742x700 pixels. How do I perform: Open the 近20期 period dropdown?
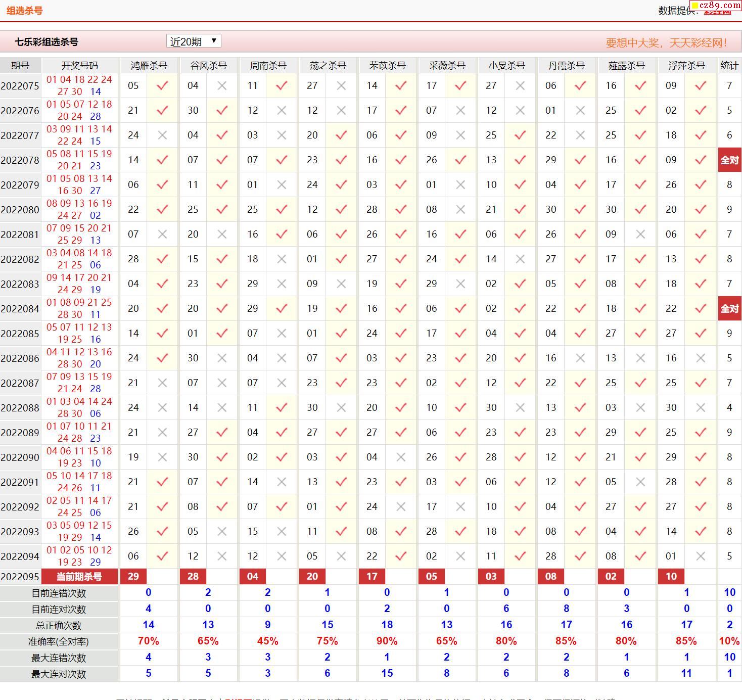coord(194,41)
